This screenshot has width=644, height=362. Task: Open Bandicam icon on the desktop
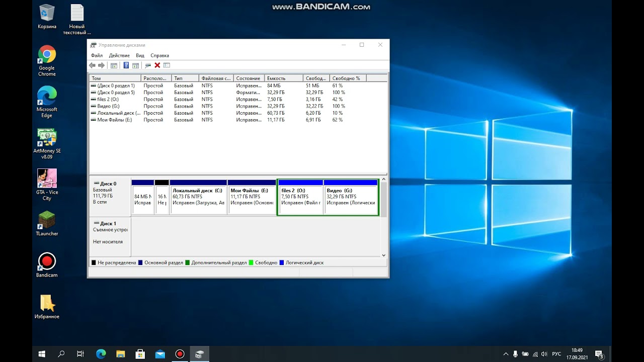(47, 265)
